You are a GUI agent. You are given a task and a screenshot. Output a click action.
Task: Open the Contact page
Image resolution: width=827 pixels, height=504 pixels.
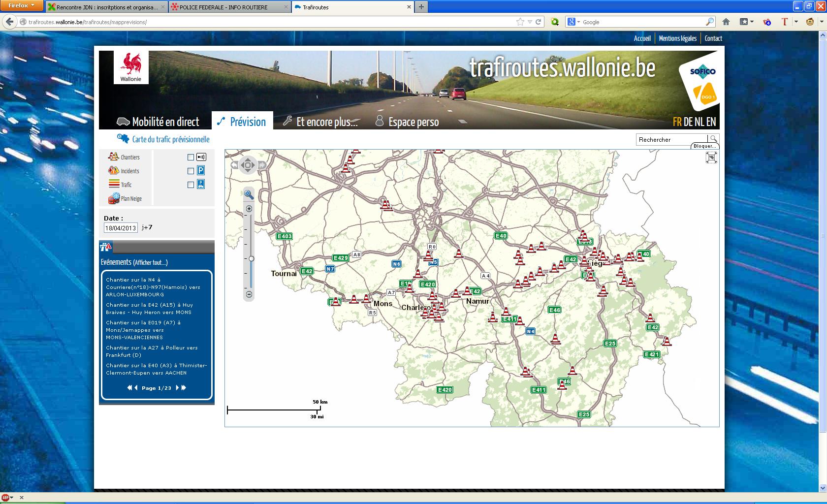click(x=713, y=38)
